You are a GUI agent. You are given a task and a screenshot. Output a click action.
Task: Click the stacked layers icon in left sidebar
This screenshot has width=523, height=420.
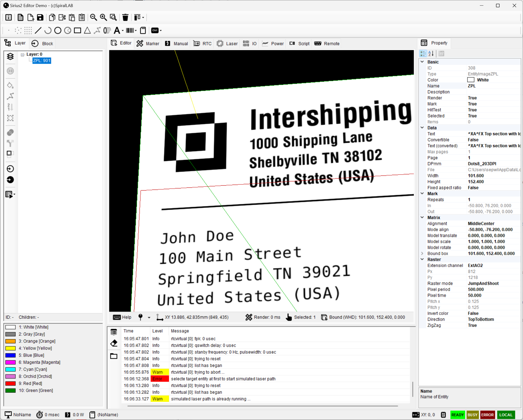point(10,57)
